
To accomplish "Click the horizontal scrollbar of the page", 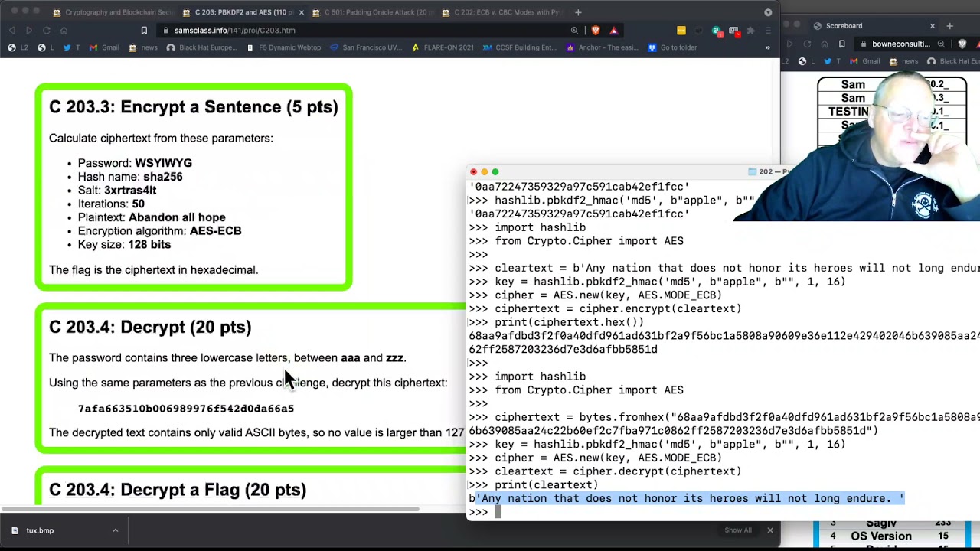I will click(210, 509).
